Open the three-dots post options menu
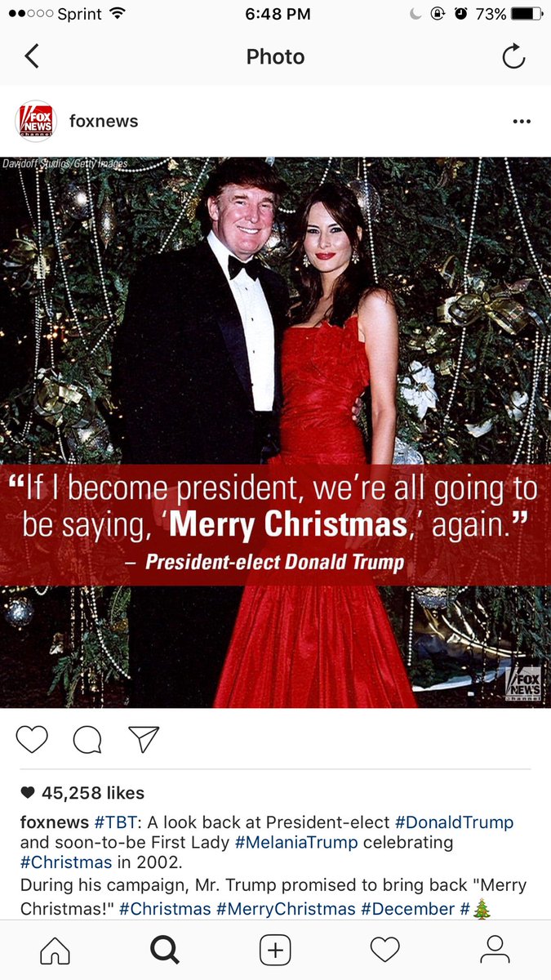Screen dimensions: 551x980 pos(522,122)
